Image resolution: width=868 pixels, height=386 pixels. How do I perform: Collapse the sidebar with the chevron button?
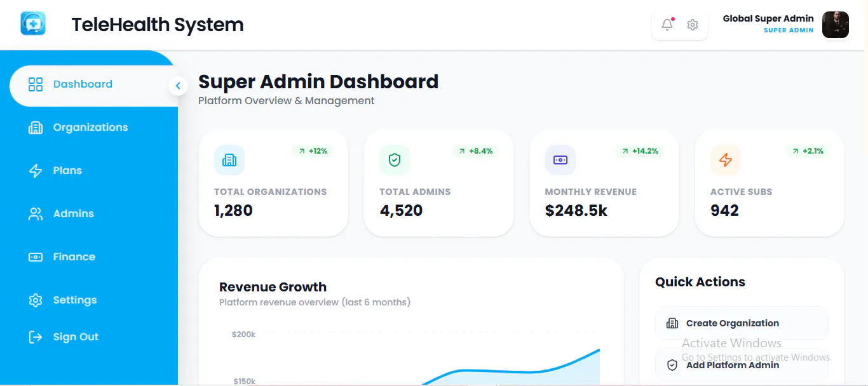(x=178, y=86)
